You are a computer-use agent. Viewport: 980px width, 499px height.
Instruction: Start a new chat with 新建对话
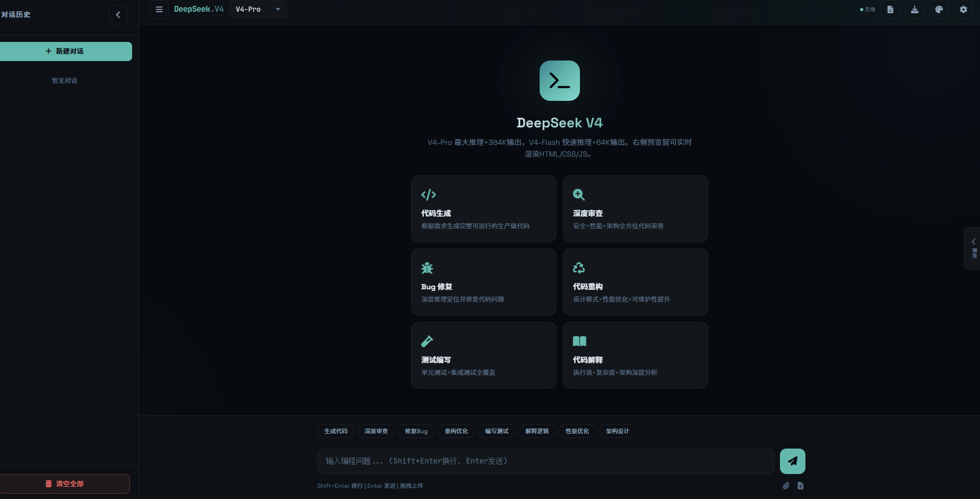point(65,51)
